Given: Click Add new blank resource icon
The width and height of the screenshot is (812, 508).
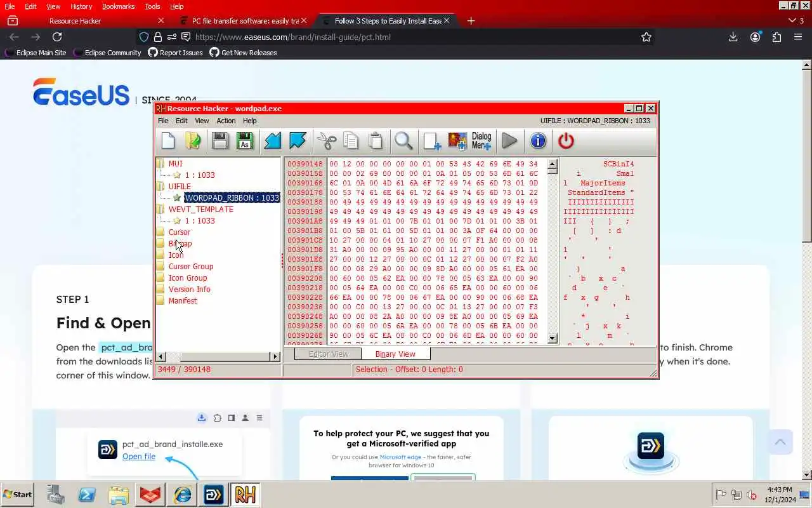Looking at the screenshot, I should [432, 140].
